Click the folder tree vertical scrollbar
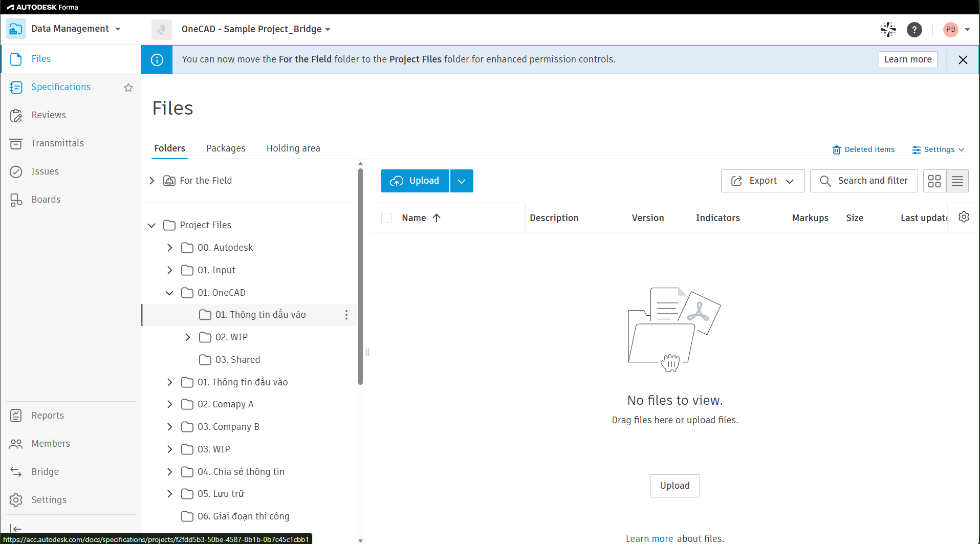 pyautogui.click(x=361, y=276)
